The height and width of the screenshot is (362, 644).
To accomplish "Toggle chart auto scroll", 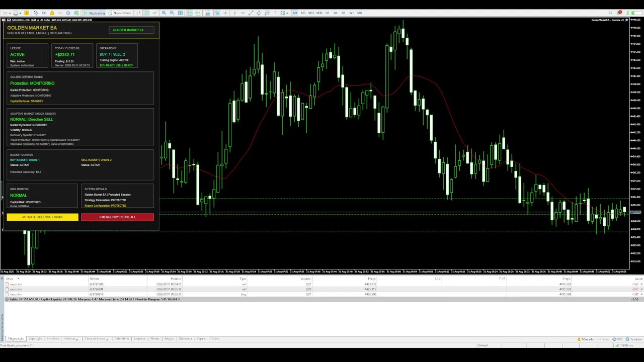I will tap(190, 13).
